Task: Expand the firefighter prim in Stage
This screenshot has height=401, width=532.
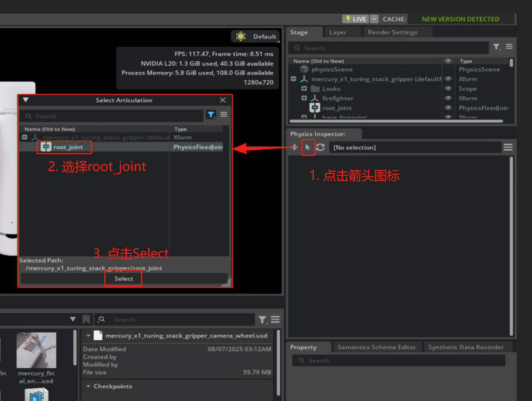Action: (304, 98)
